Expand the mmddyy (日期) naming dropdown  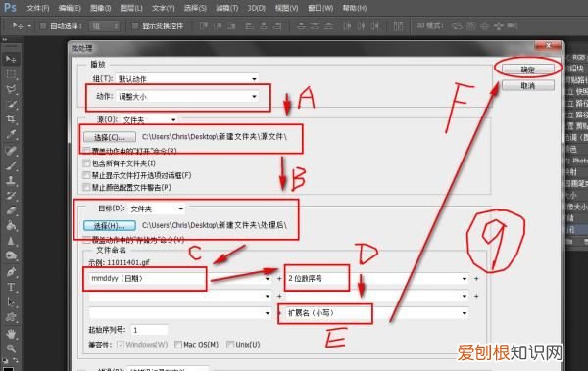(x=180, y=278)
